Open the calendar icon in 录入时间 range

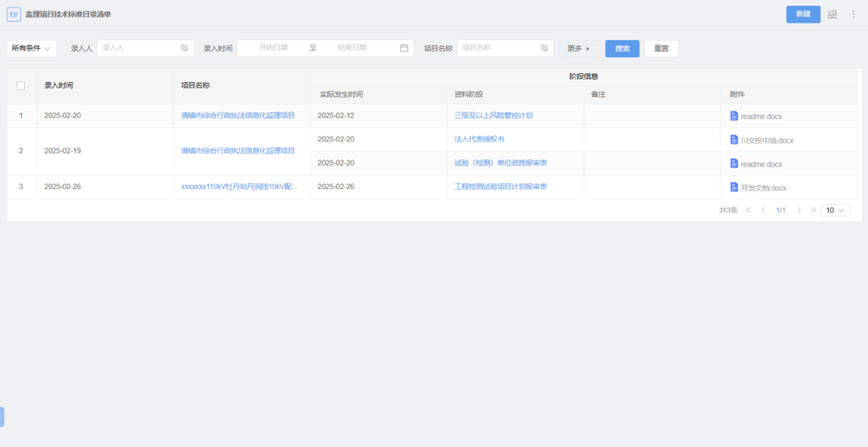point(404,48)
